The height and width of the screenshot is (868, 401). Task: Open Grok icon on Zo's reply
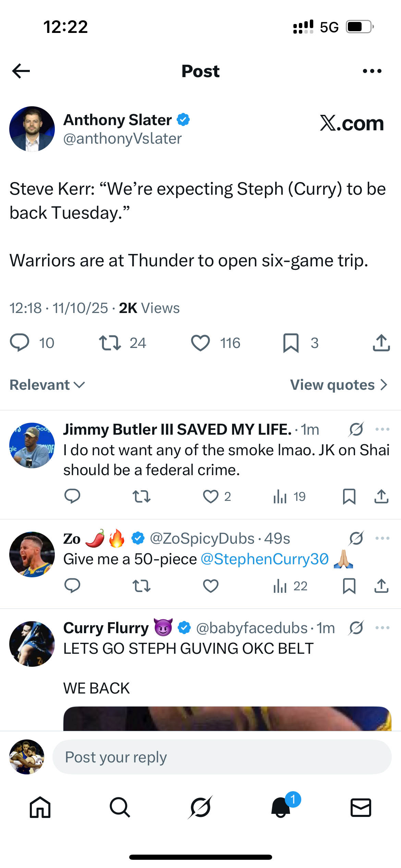(356, 538)
